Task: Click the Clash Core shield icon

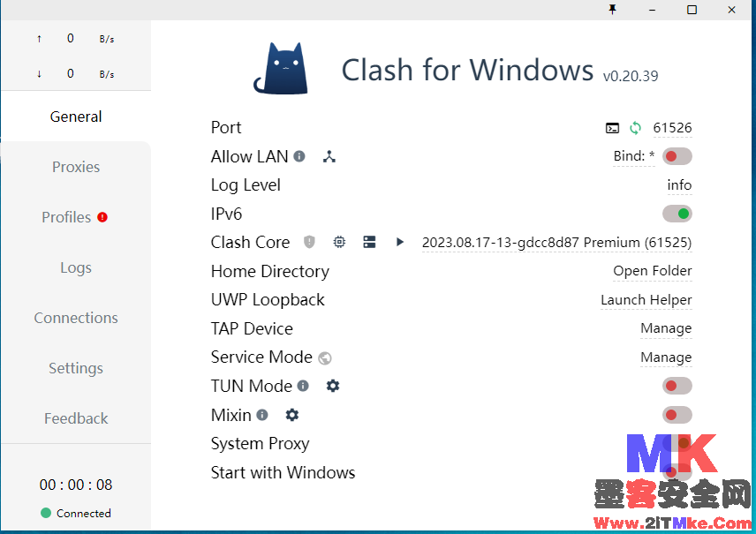Action: click(x=309, y=242)
